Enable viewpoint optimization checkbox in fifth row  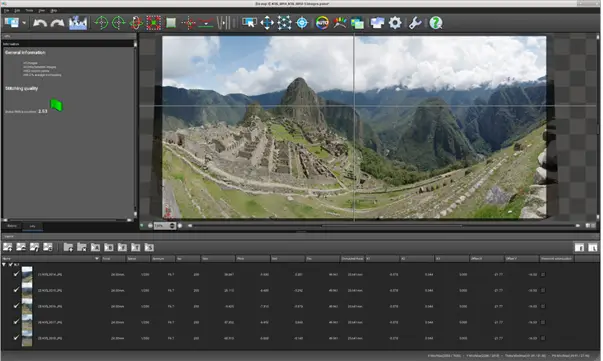click(x=543, y=338)
